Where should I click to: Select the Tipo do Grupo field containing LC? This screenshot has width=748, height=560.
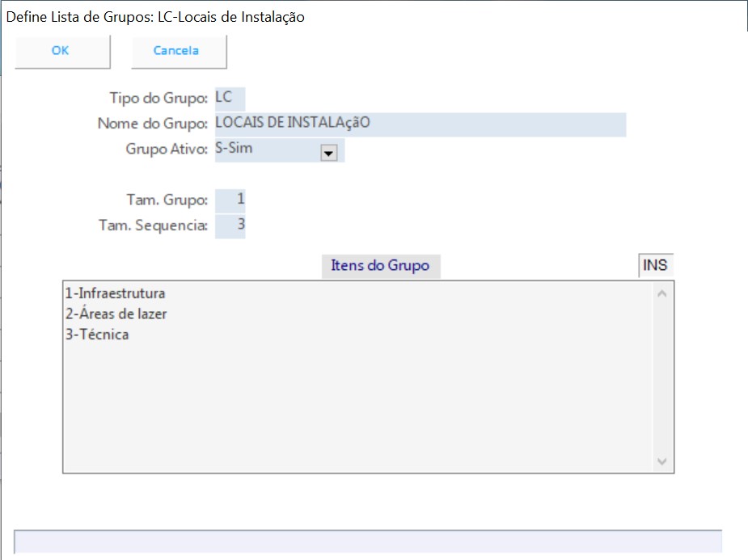tap(230, 99)
